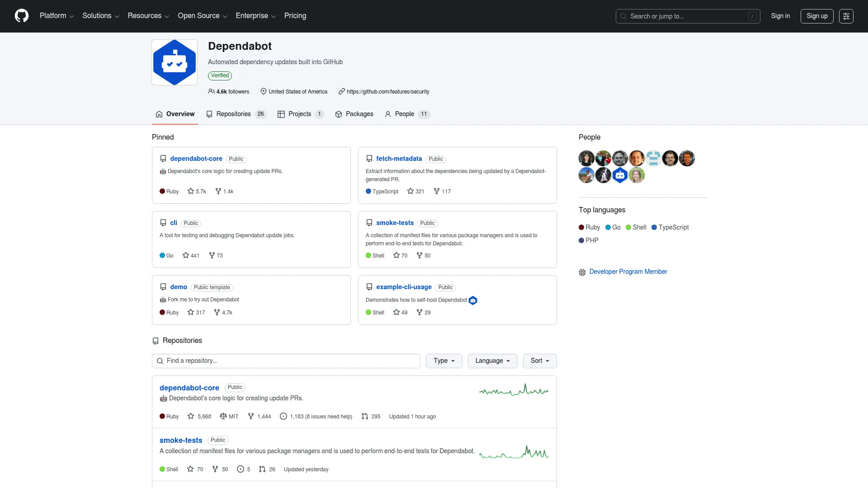Click the 29 forks on example-cli-usage card
This screenshot has width=868, height=488.
424,312
